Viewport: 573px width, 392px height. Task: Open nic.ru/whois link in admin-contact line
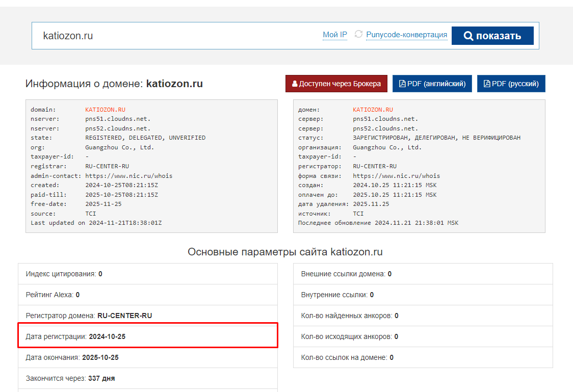128,176
